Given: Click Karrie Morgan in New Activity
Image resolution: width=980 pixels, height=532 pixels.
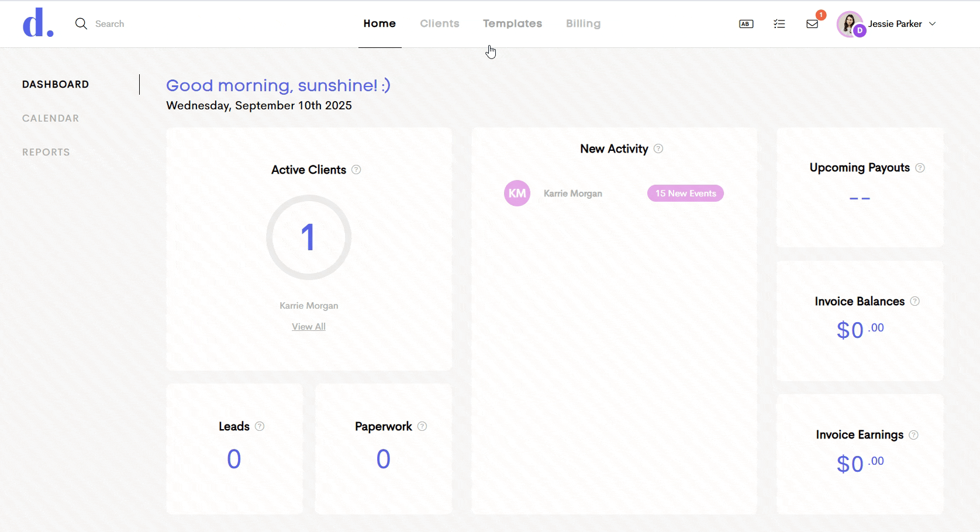Looking at the screenshot, I should coord(573,194).
